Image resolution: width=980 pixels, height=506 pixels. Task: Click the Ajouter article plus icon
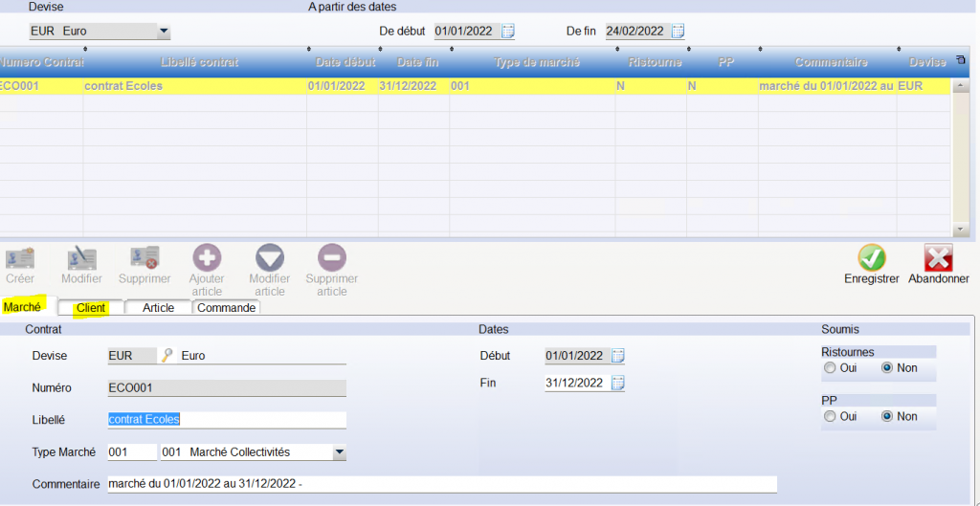pos(207,258)
